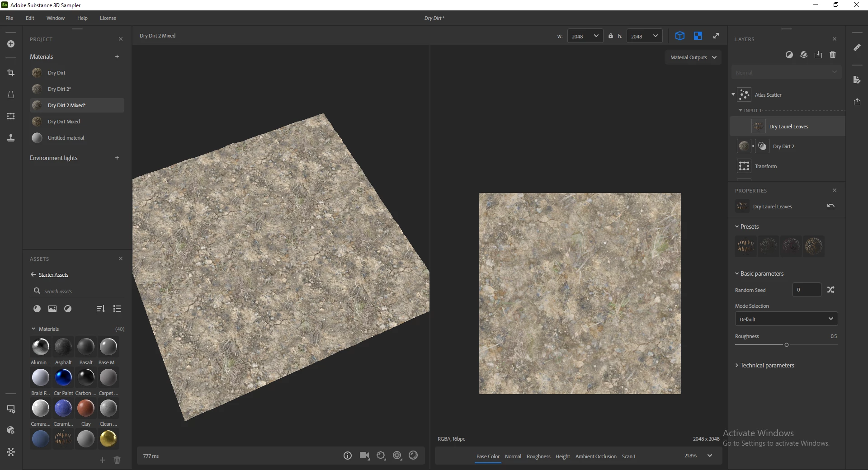This screenshot has width=868, height=470.
Task: Click the randomize seed shuffle icon
Action: 830,290
